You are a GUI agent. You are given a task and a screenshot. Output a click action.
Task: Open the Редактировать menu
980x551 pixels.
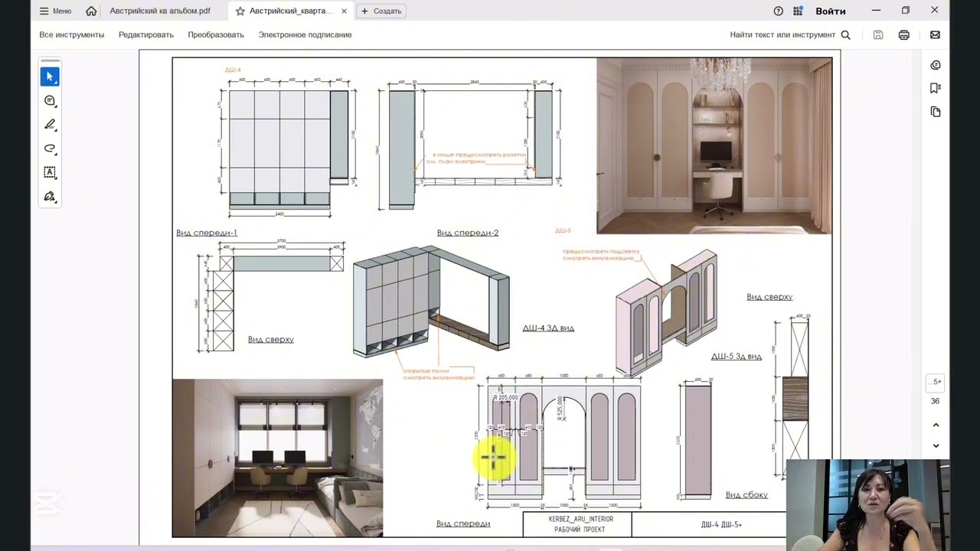pos(146,34)
